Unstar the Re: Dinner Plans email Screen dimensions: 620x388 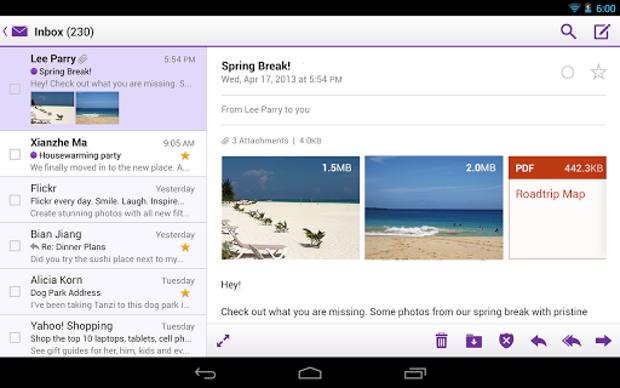click(185, 247)
